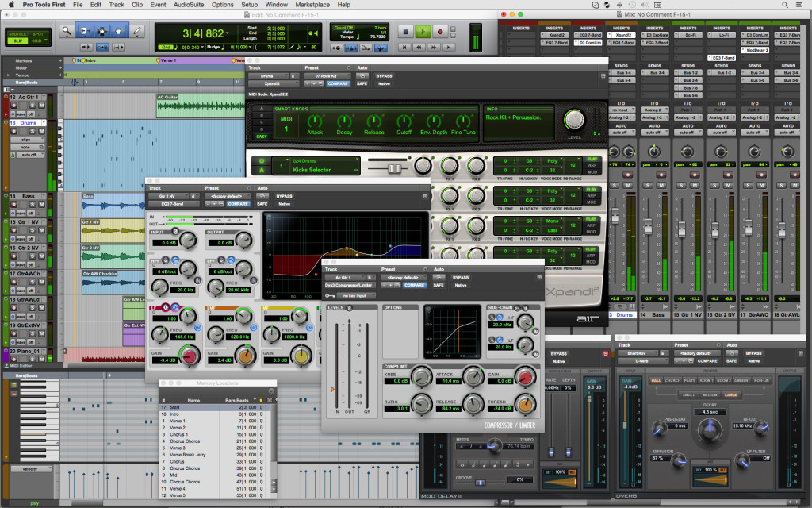812x508 pixels.
Task: Click COMPARE on the EQ3 7-Band plugin
Action: (238, 204)
